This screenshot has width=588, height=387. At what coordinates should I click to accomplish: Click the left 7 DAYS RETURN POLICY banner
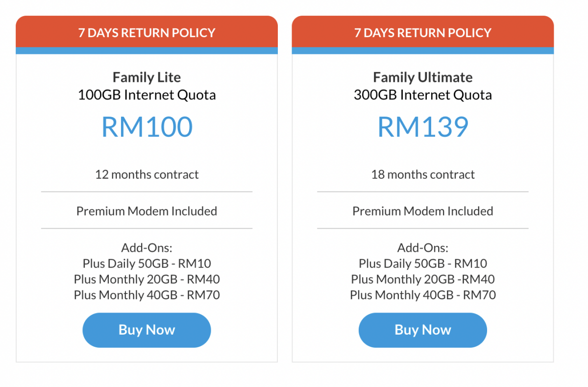[146, 33]
